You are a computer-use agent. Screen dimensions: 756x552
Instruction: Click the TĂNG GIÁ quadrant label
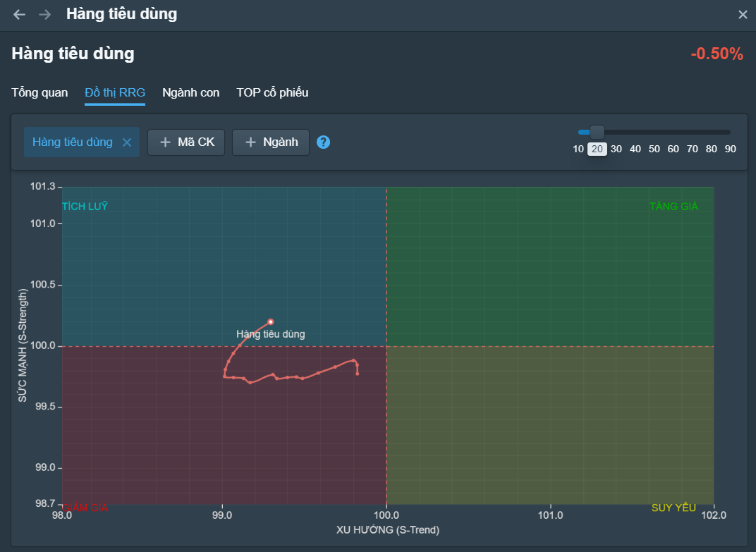673,207
